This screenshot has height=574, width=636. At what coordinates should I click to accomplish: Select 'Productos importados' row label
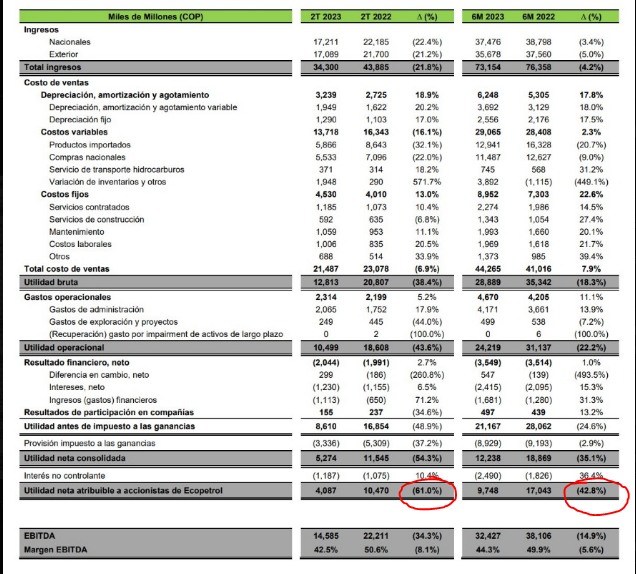[x=90, y=144]
